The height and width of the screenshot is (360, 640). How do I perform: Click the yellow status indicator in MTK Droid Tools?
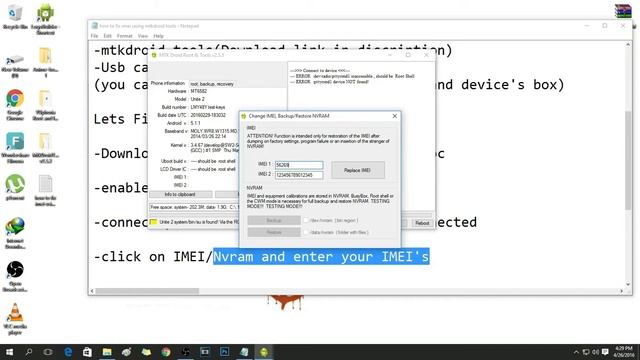tap(153, 222)
